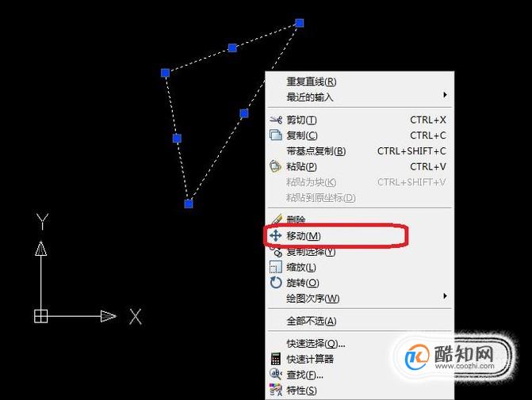Click the scissors icon beside 剪切(T)
Viewport: 532px width, 400px height.
pyautogui.click(x=275, y=120)
